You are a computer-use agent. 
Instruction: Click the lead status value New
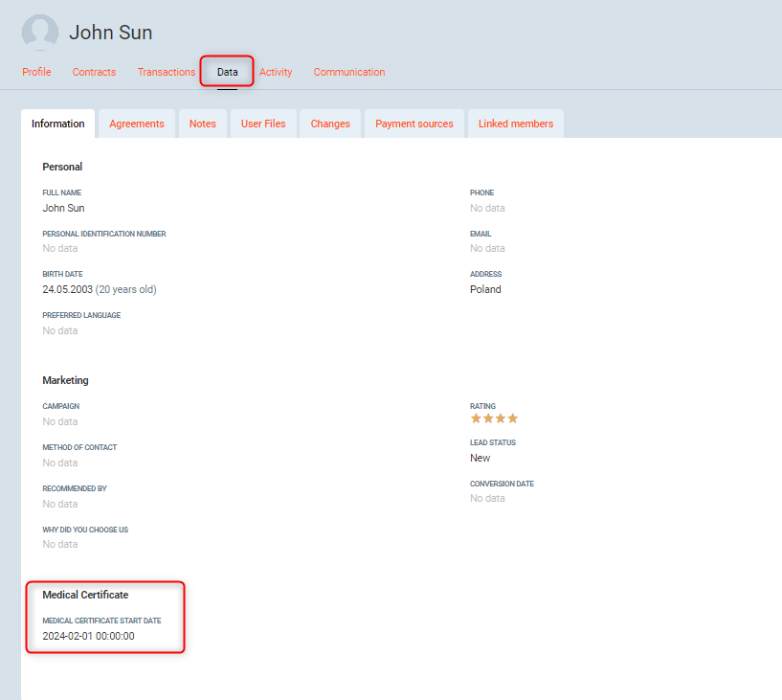coord(480,458)
